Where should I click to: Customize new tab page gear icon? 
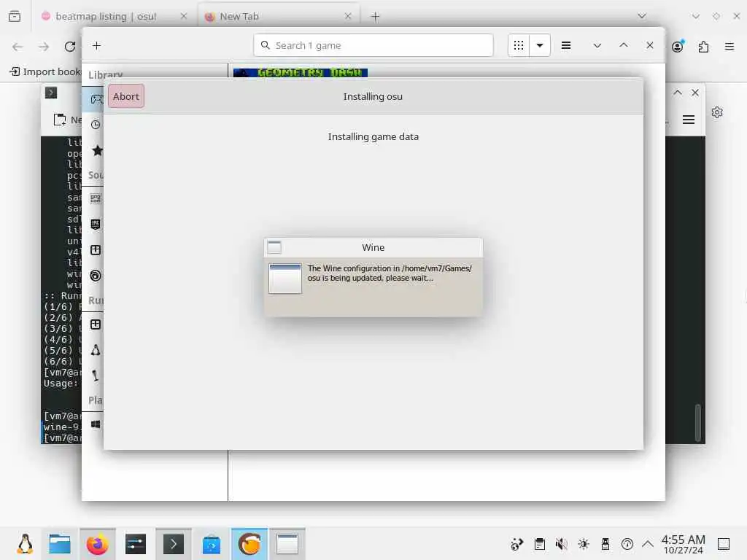[x=717, y=112]
